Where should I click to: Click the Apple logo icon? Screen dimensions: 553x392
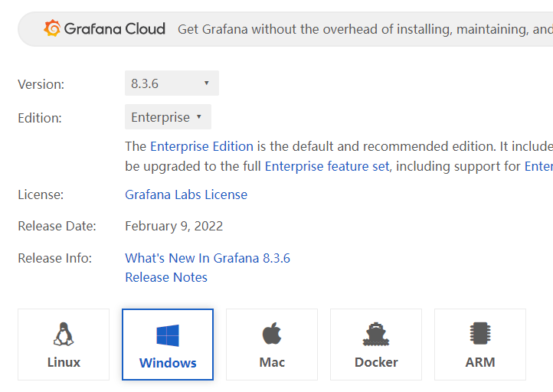click(x=272, y=334)
